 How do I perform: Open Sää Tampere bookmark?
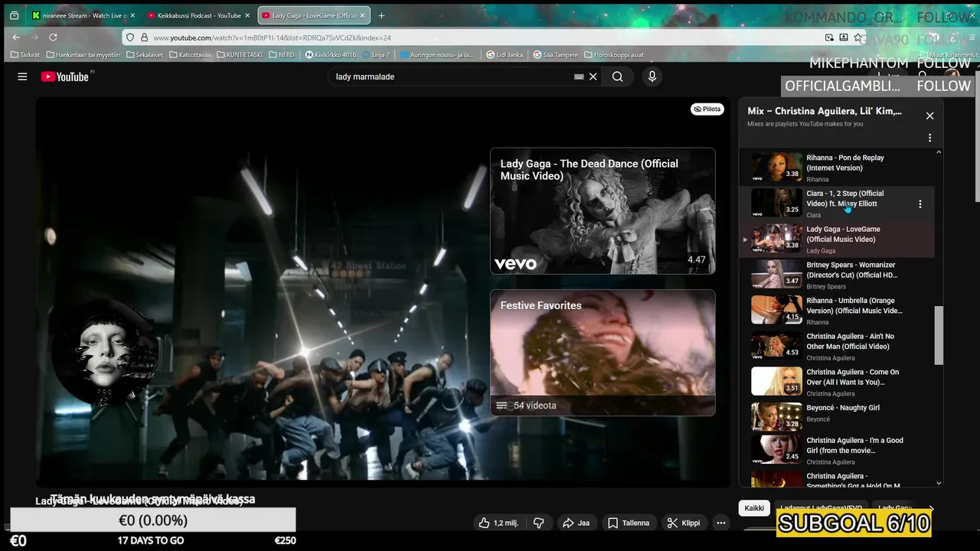(555, 55)
